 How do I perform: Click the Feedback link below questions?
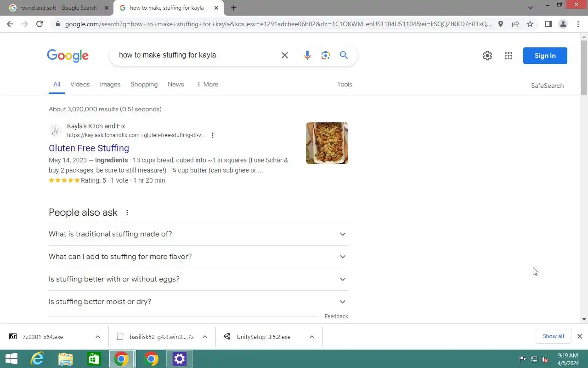(x=336, y=316)
